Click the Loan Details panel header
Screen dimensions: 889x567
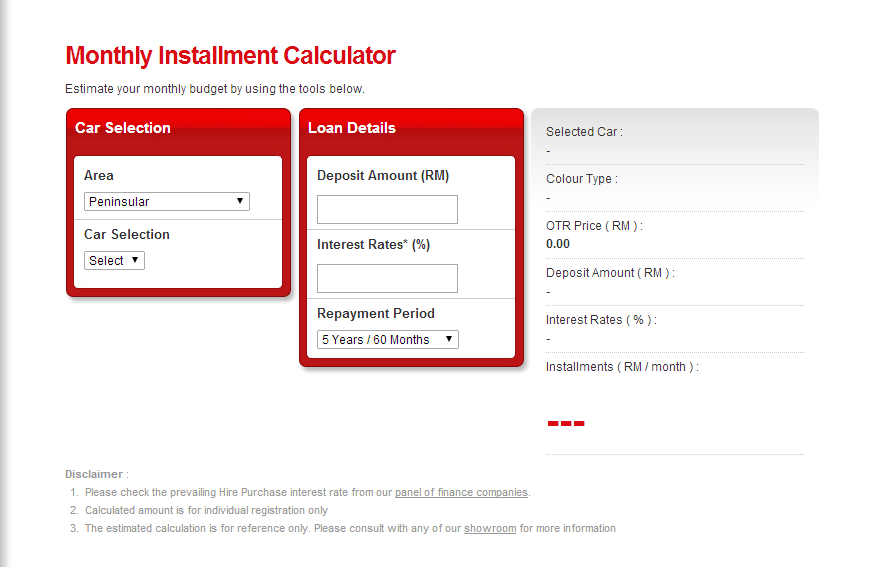point(352,128)
